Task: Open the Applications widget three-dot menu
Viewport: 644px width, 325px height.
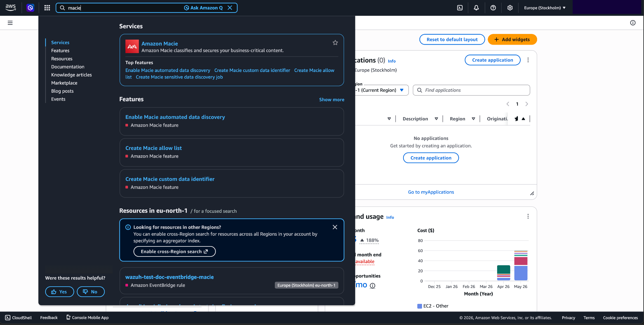Action: click(x=528, y=60)
